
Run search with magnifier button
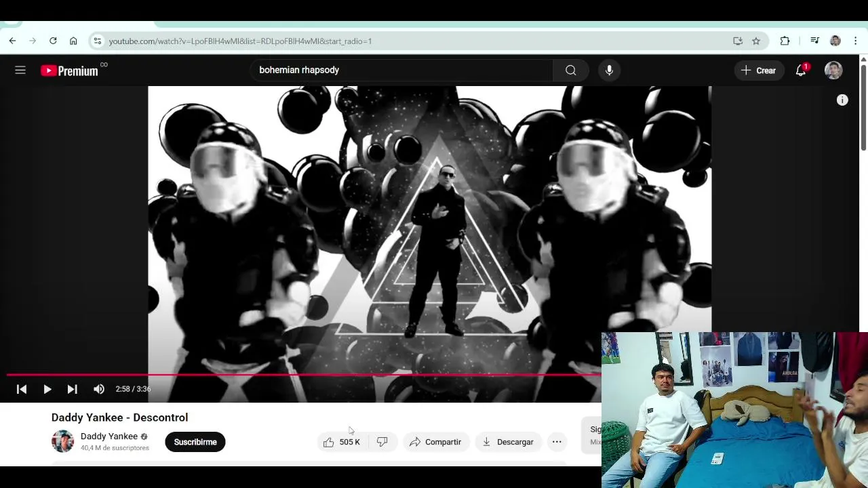(x=571, y=70)
